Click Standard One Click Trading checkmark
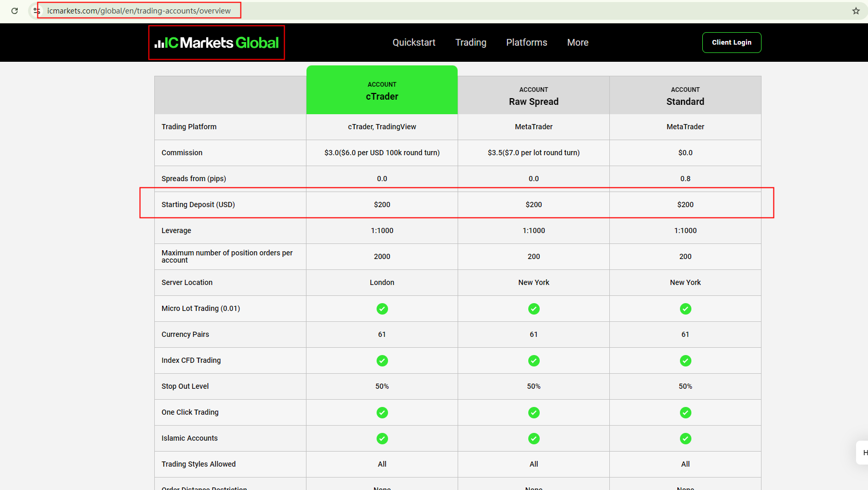Image resolution: width=868 pixels, height=490 pixels. point(685,413)
